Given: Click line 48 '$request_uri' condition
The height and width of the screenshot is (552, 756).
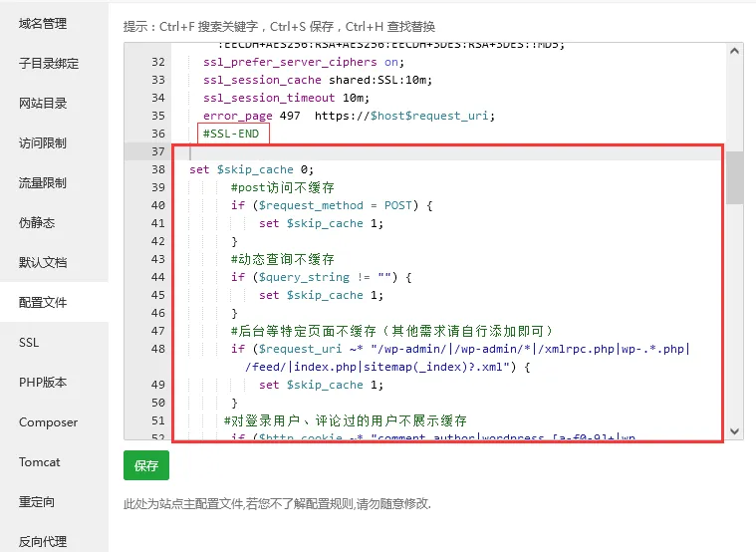Looking at the screenshot, I should click(x=460, y=349).
